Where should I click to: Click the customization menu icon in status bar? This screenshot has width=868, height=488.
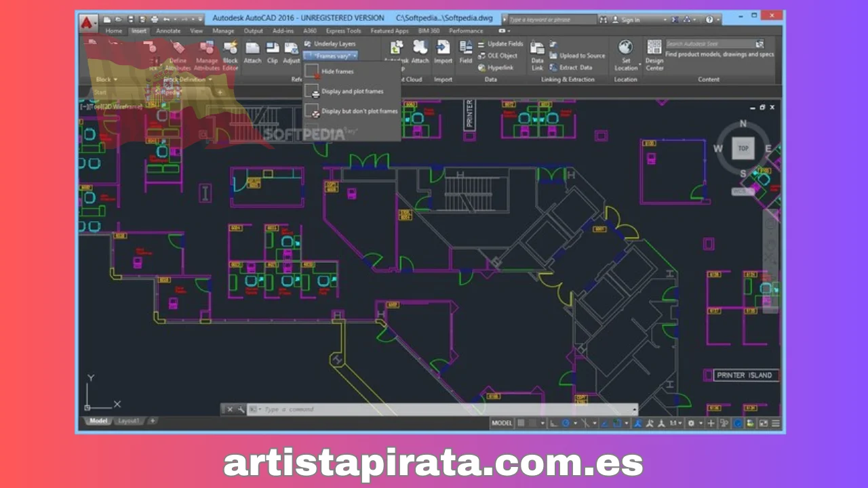pos(776,424)
